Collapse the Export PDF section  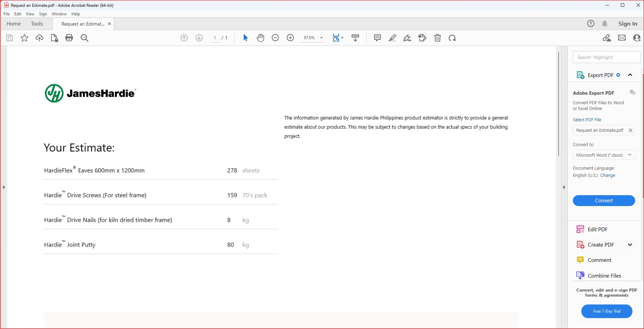630,75
